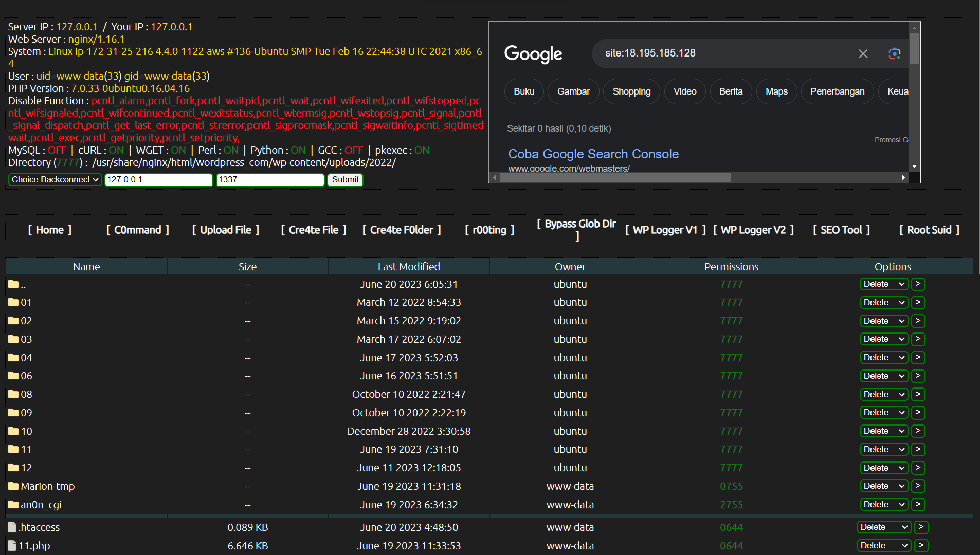
Task: Select the Buku filter in Google
Action: click(x=524, y=91)
